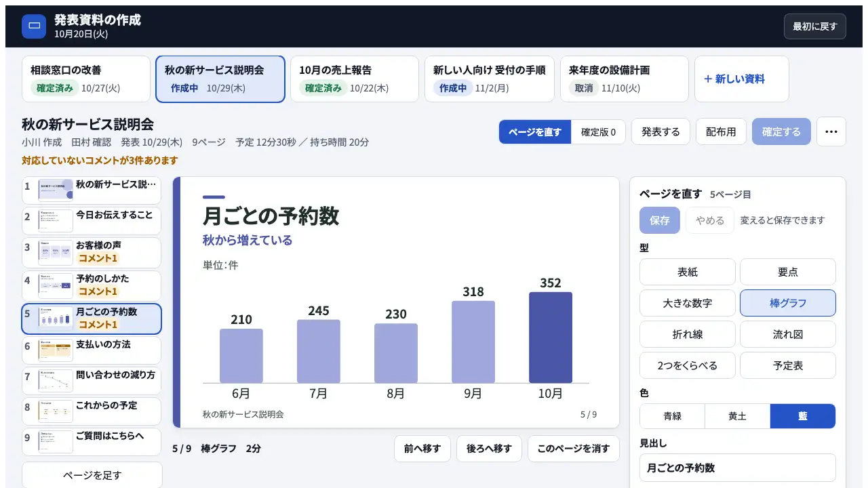Choose 予定表 layout type
The width and height of the screenshot is (868, 488).
788,365
